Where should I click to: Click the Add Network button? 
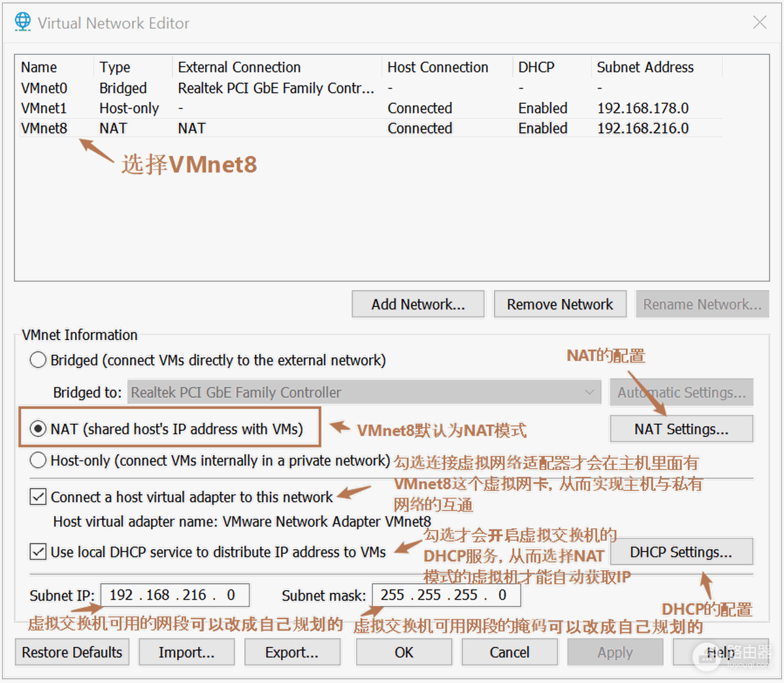click(418, 304)
